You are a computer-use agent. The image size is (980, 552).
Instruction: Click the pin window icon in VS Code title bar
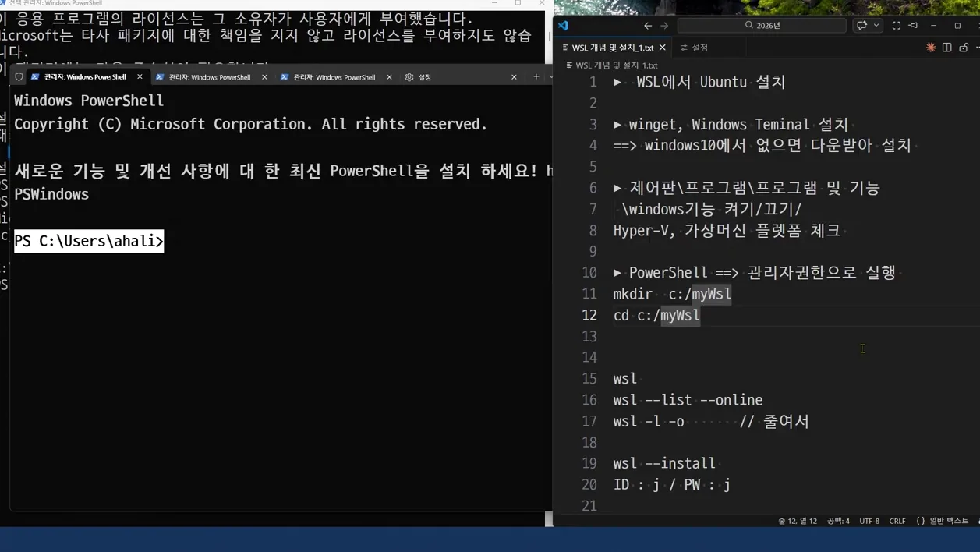tap(914, 26)
